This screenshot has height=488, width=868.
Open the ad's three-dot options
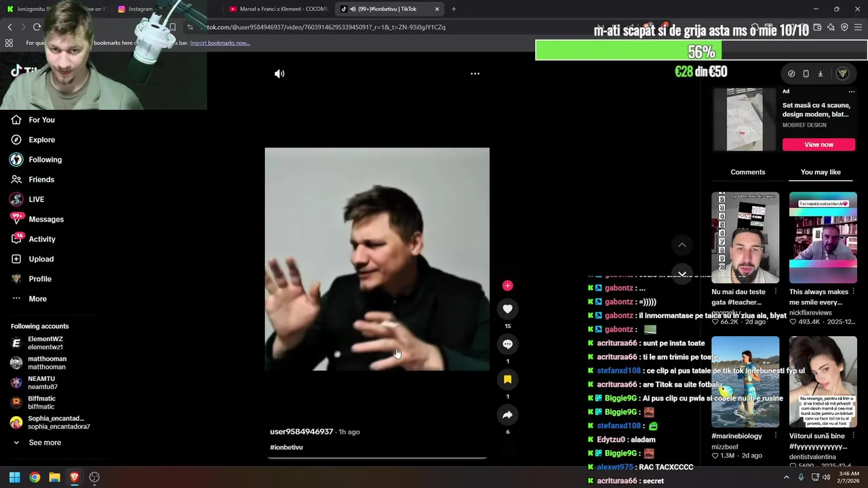[x=852, y=91]
